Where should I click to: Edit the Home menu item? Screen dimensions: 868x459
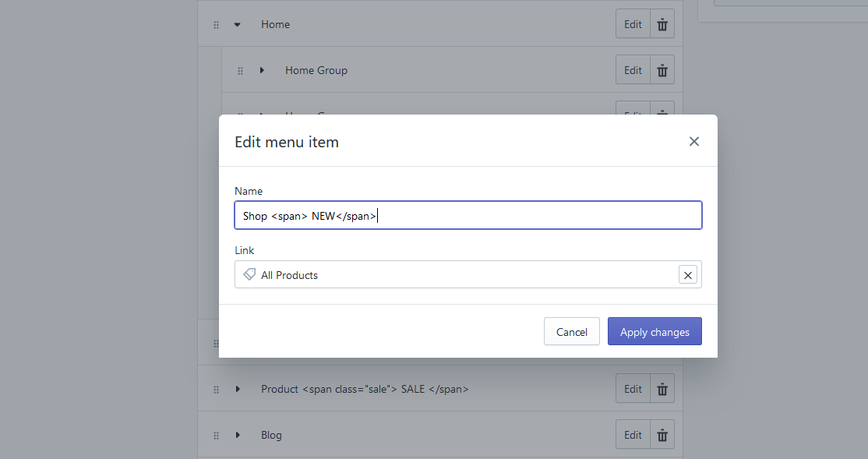633,24
